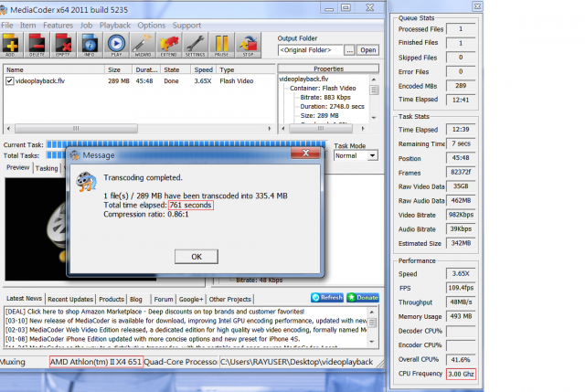Select the Blog tab
The height and width of the screenshot is (392, 585).
[136, 299]
